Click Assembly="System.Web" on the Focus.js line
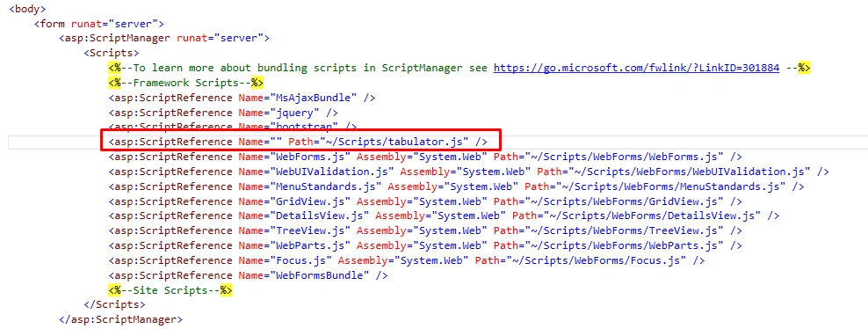The image size is (868, 329). tap(403, 260)
